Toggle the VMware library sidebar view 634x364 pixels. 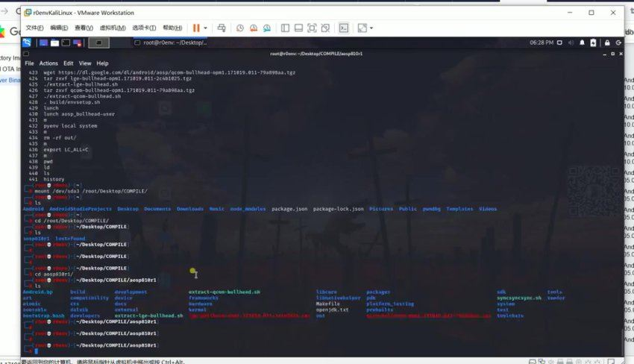click(x=286, y=28)
